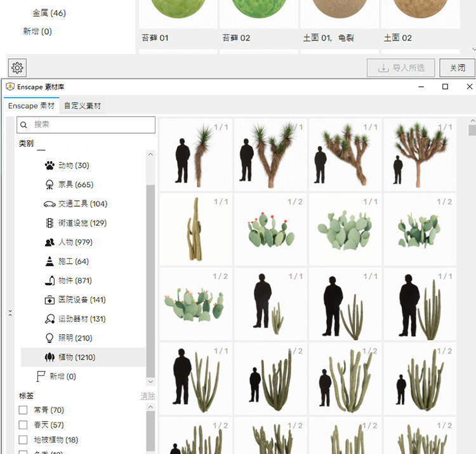Image resolution: width=476 pixels, height=454 pixels.
Task: Click the 人物 (979) category label
Action: (76, 242)
